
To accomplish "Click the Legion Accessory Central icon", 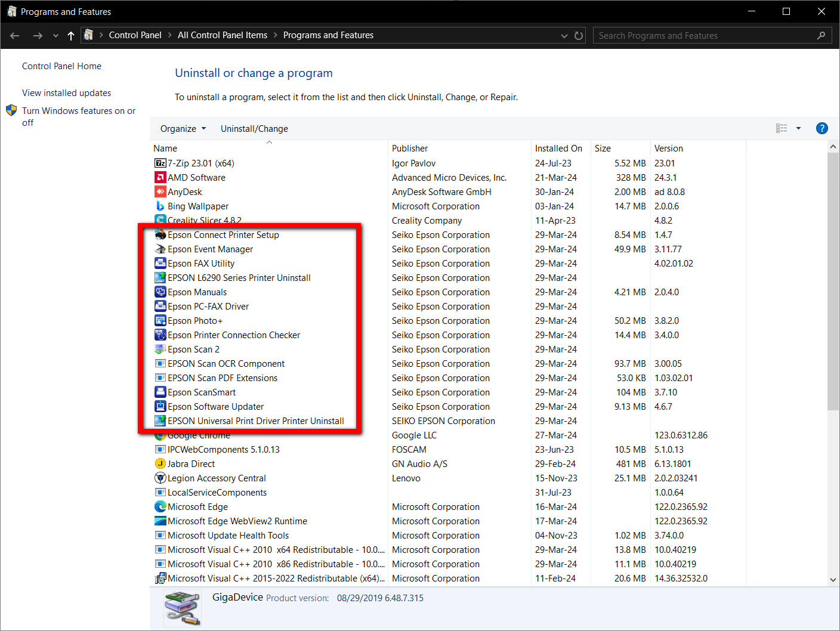I will [x=160, y=478].
